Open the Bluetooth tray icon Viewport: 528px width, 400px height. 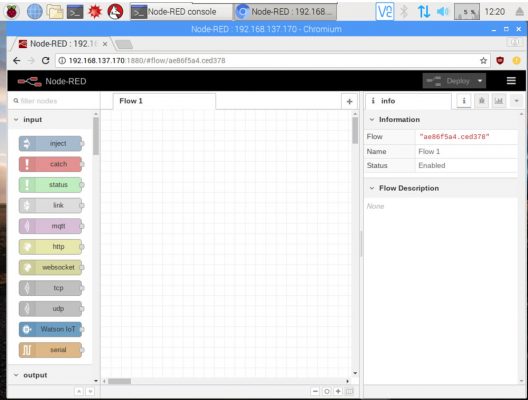tap(404, 11)
